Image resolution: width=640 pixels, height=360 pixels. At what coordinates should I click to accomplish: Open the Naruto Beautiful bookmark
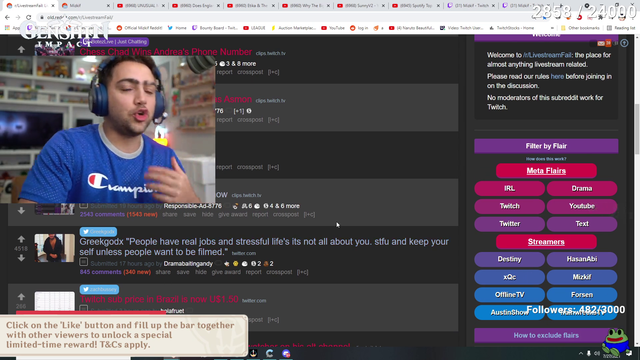411,28
